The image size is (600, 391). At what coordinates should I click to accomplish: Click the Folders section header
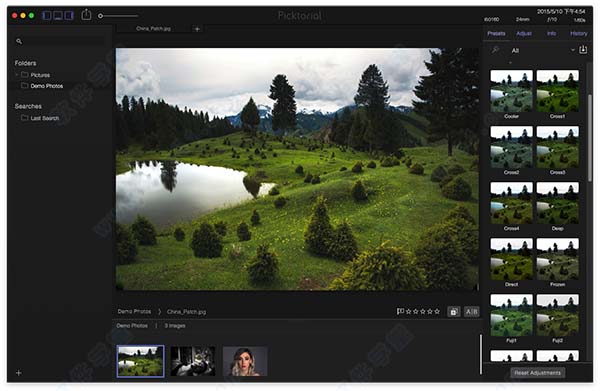point(25,63)
